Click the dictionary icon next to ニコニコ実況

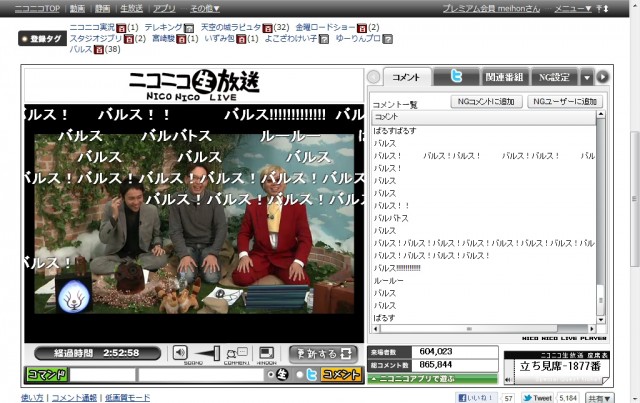(121, 28)
